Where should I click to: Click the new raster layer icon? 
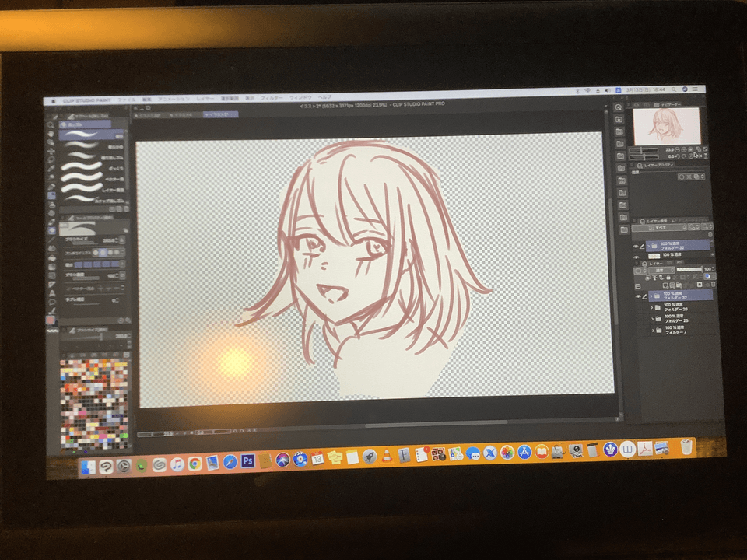point(665,284)
